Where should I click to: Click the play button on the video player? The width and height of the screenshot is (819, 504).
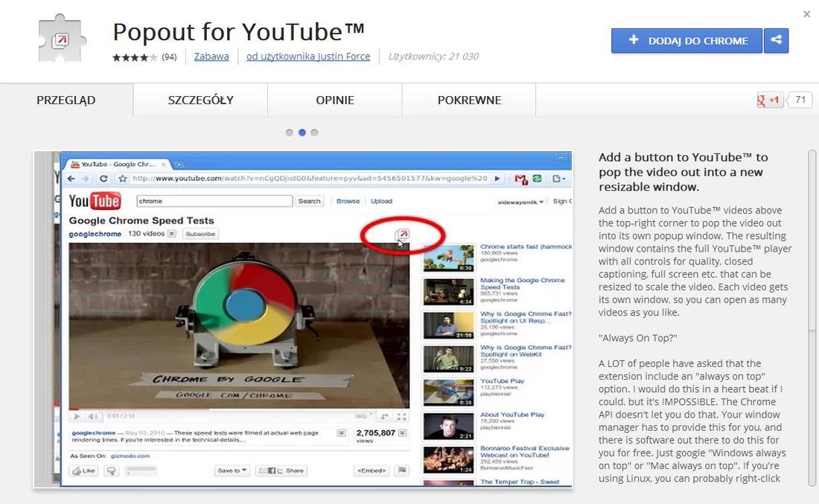click(77, 416)
